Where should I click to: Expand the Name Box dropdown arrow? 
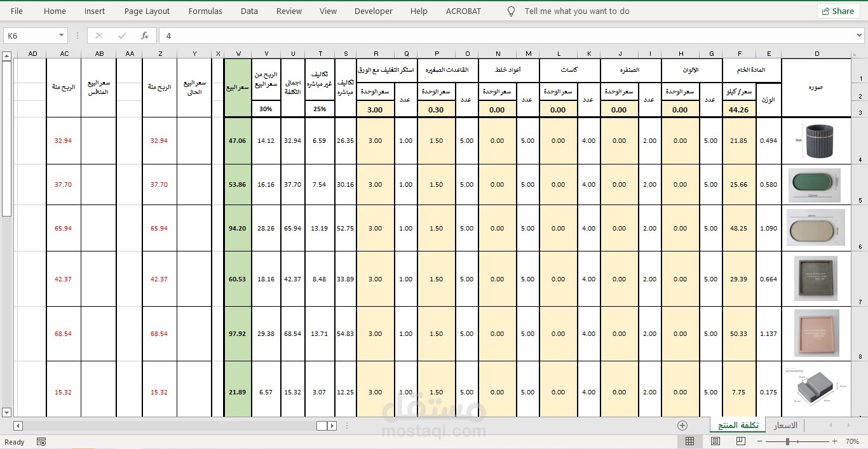(x=62, y=36)
